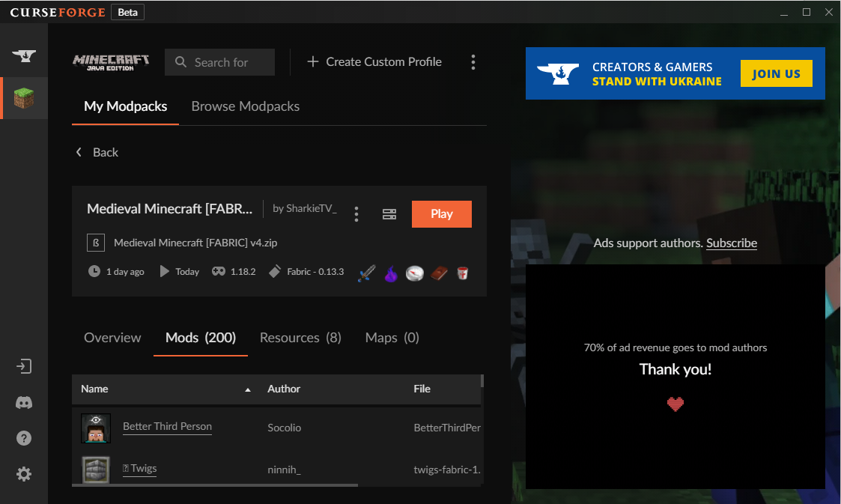Click the Search for input field

click(220, 62)
